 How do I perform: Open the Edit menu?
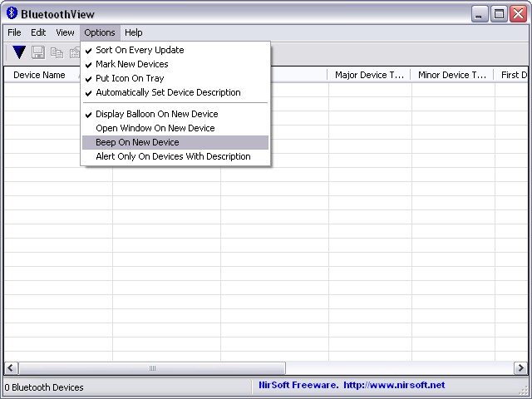38,32
